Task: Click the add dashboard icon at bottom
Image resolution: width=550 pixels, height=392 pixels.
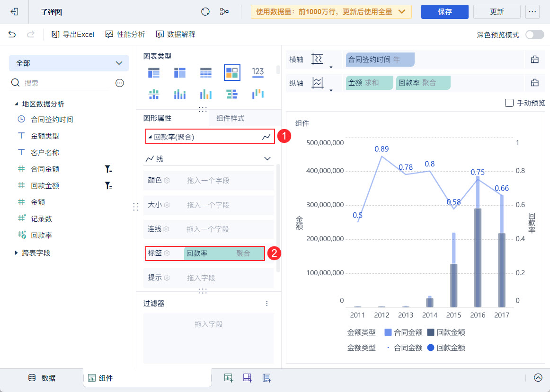Action: [x=248, y=378]
